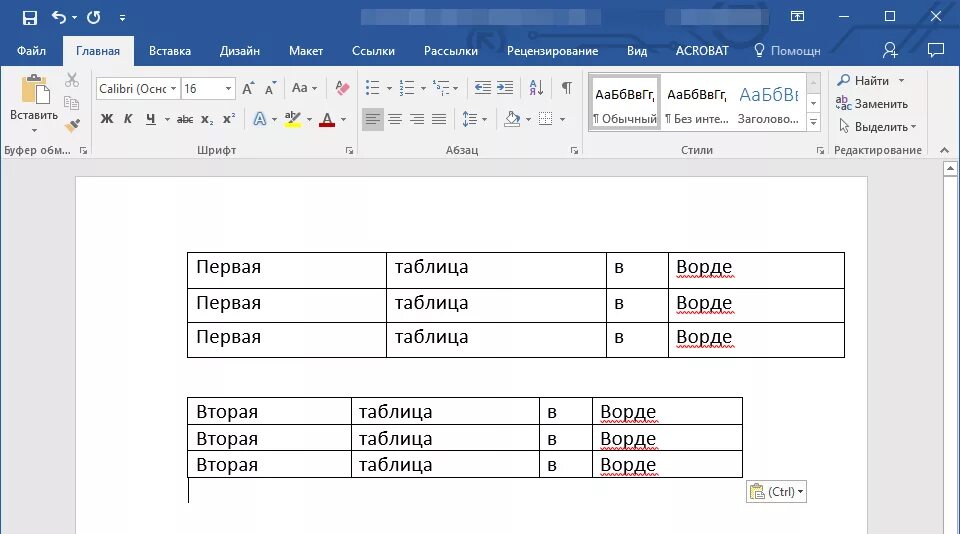The image size is (960, 534).
Task: Toggle bold Ж formatting
Action: (x=107, y=119)
